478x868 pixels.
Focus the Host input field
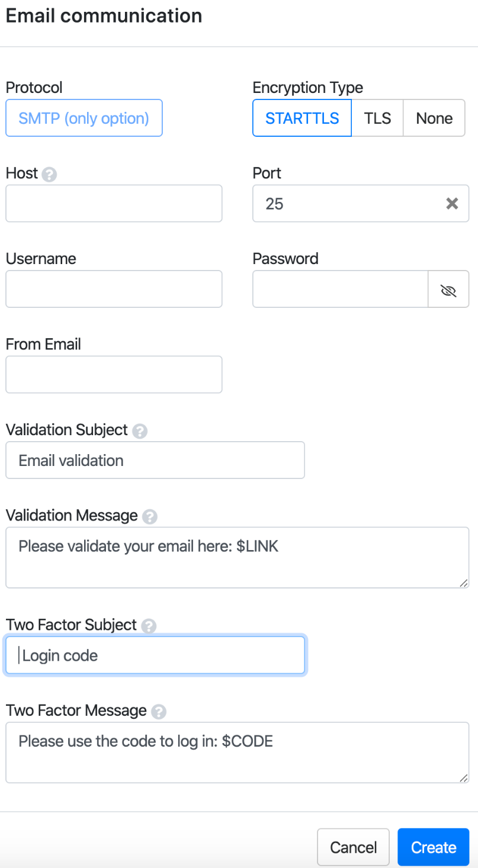click(x=114, y=204)
